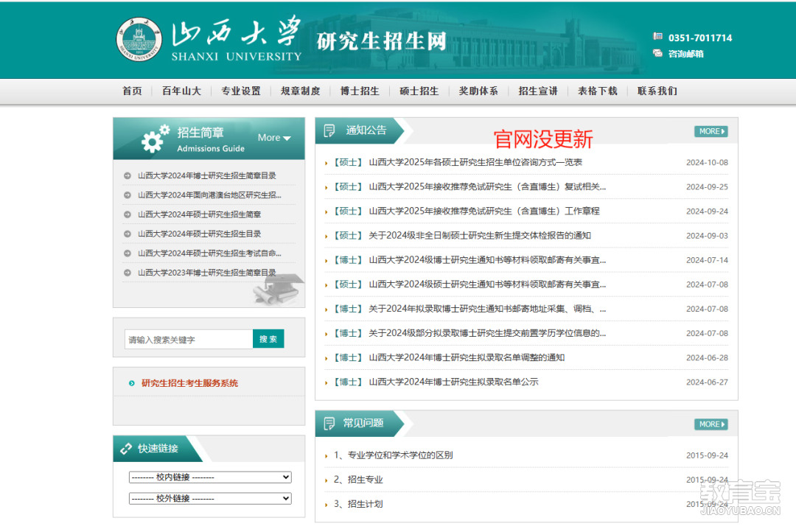The width and height of the screenshot is (796, 532).
Task: Click the gear icon in 招生简章 header
Action: tap(155, 139)
